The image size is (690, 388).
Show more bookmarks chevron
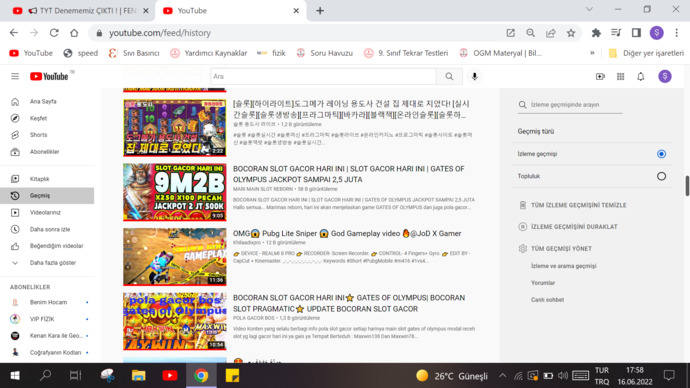pyautogui.click(x=592, y=53)
